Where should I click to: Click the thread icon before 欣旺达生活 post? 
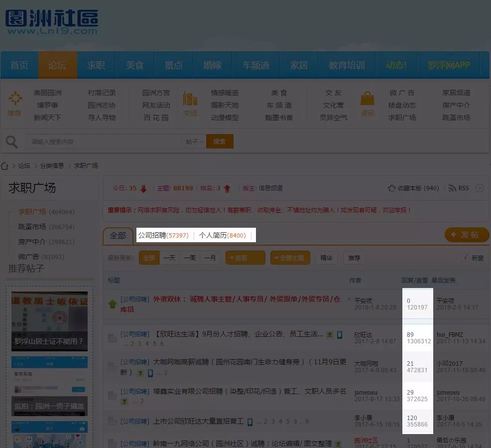pos(112,338)
